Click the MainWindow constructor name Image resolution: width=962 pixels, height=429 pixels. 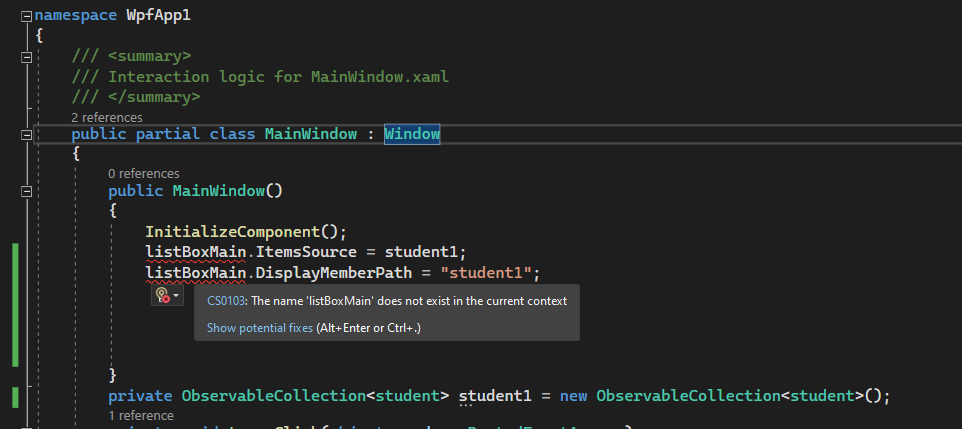[x=218, y=191]
